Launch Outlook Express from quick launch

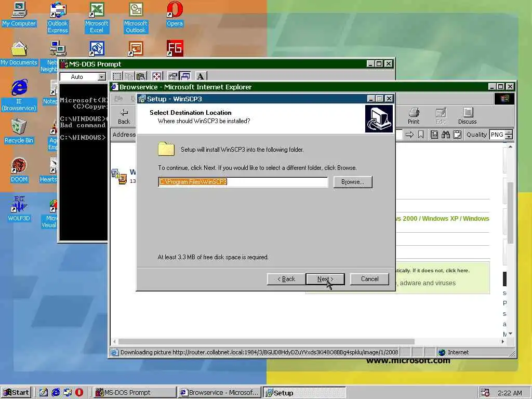tap(68, 393)
